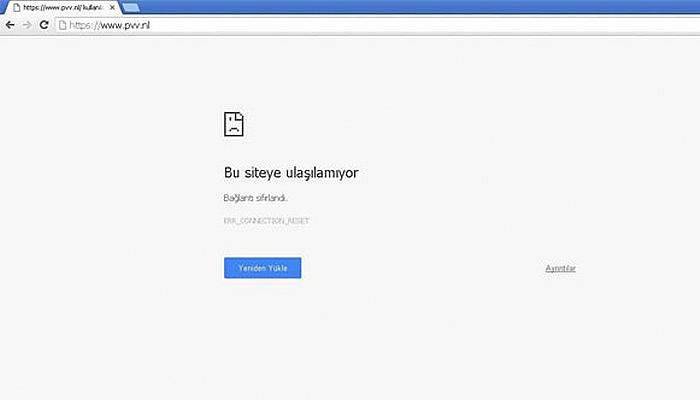Viewport: 700px width, 400px height.
Task: Reload the page with the refresh icon
Action: [44, 25]
